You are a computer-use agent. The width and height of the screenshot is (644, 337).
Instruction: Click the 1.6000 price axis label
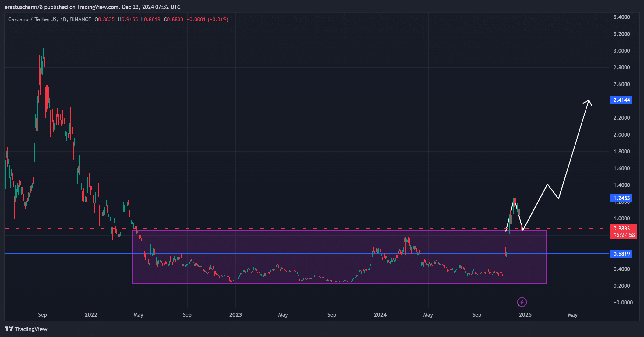(x=622, y=168)
